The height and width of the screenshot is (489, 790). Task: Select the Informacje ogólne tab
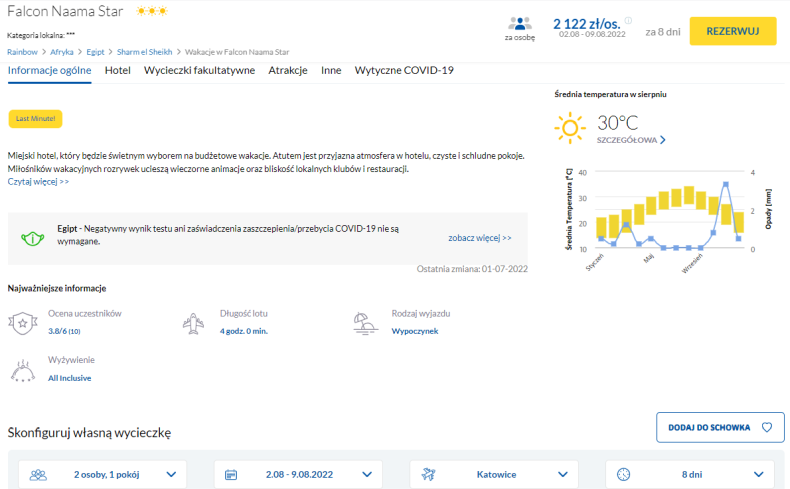[x=49, y=71]
